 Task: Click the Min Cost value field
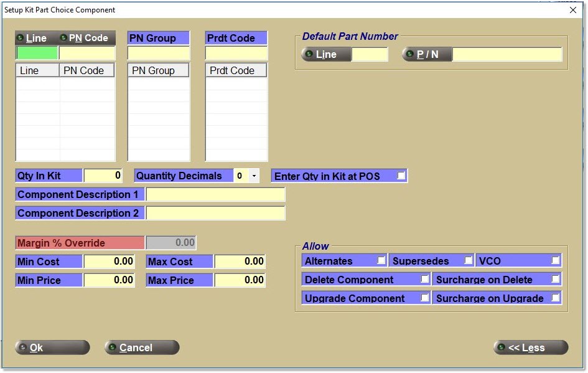109,262
